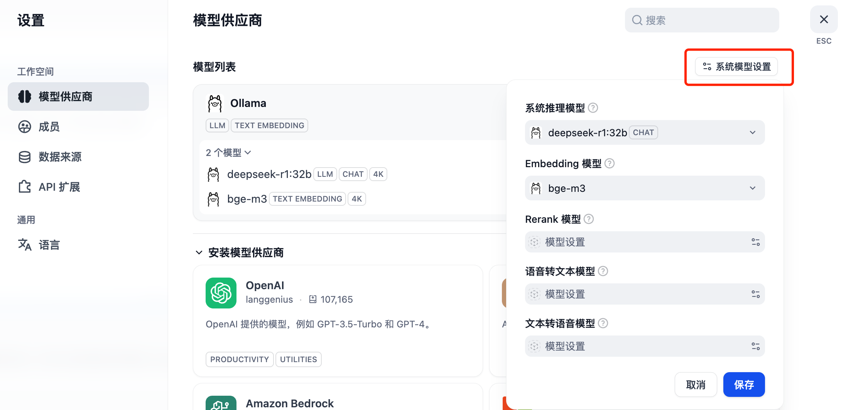Select the deepseek-r1:32b model row text
The height and width of the screenshot is (410, 868).
(269, 175)
